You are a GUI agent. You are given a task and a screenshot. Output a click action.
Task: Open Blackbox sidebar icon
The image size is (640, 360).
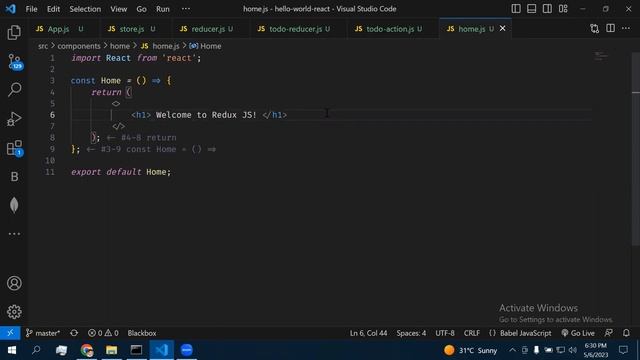coord(14,176)
